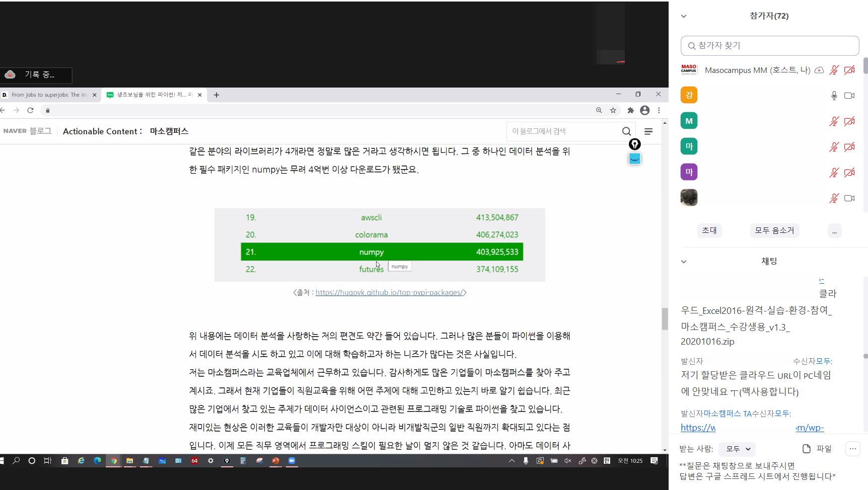Open the Naver blog hamburger menu
The width and height of the screenshot is (868, 490).
[x=648, y=131]
